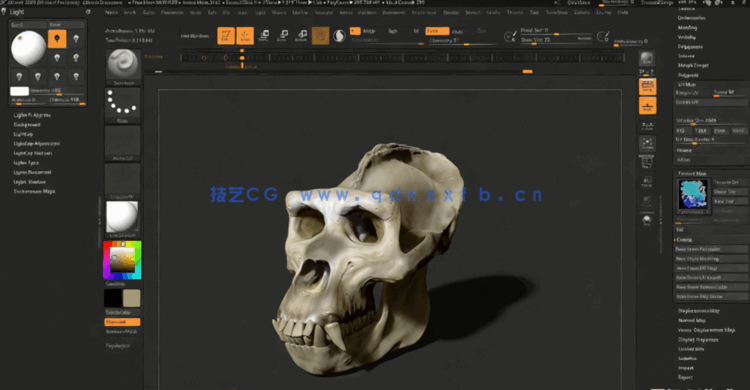This screenshot has width=750, height=390.
Task: Pick the white light color swatch
Action: pyautogui.click(x=20, y=91)
